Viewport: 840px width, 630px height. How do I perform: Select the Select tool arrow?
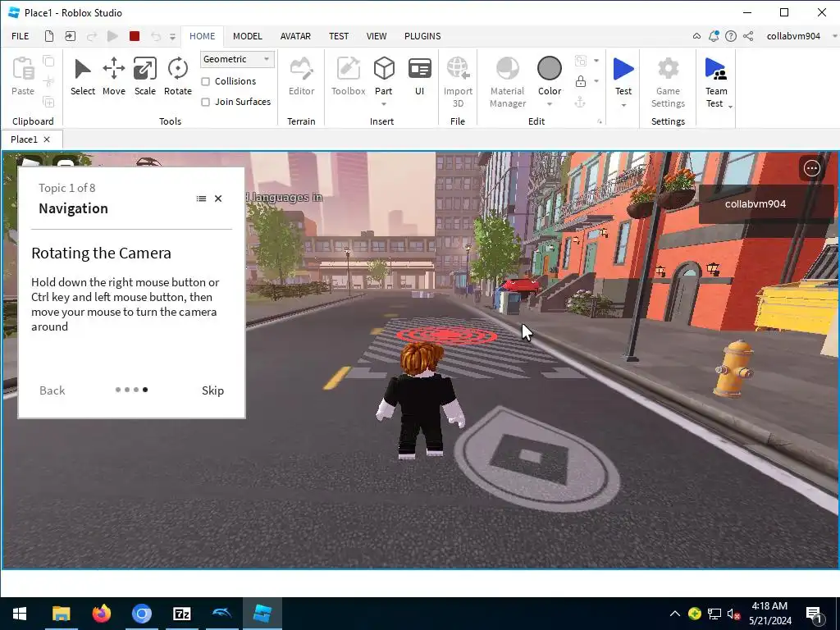pyautogui.click(x=83, y=77)
